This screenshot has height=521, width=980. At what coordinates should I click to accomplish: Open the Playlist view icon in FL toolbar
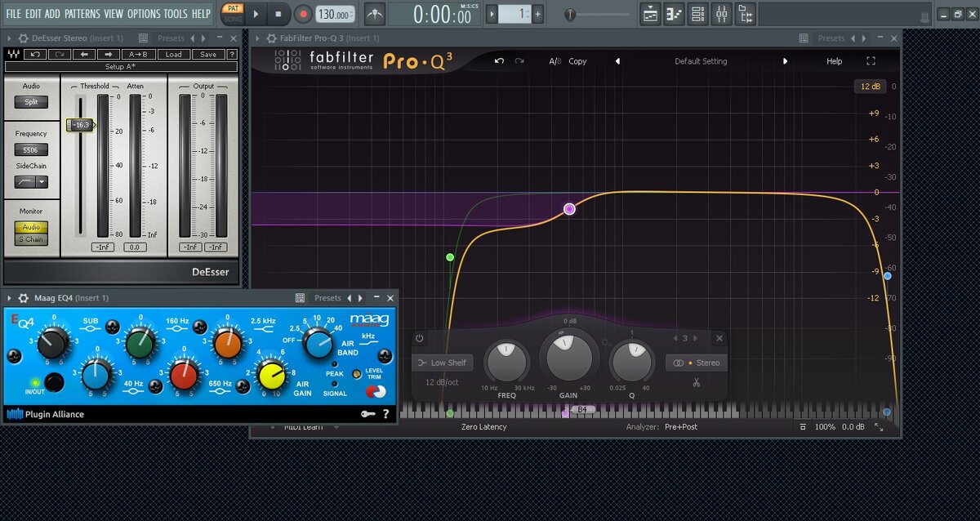(x=650, y=14)
